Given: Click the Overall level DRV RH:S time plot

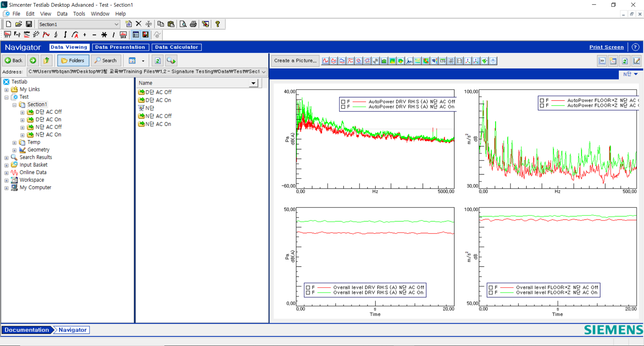Looking at the screenshot, I should 375,257.
